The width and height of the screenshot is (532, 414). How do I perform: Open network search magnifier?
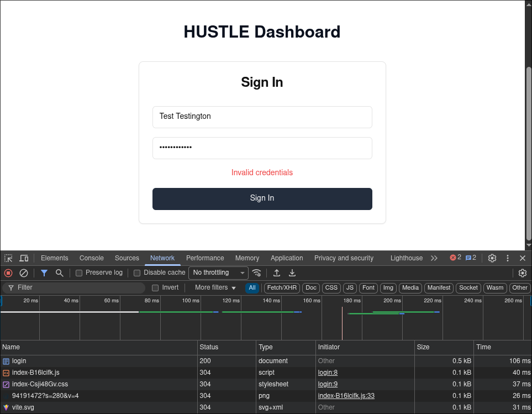pyautogui.click(x=59, y=273)
